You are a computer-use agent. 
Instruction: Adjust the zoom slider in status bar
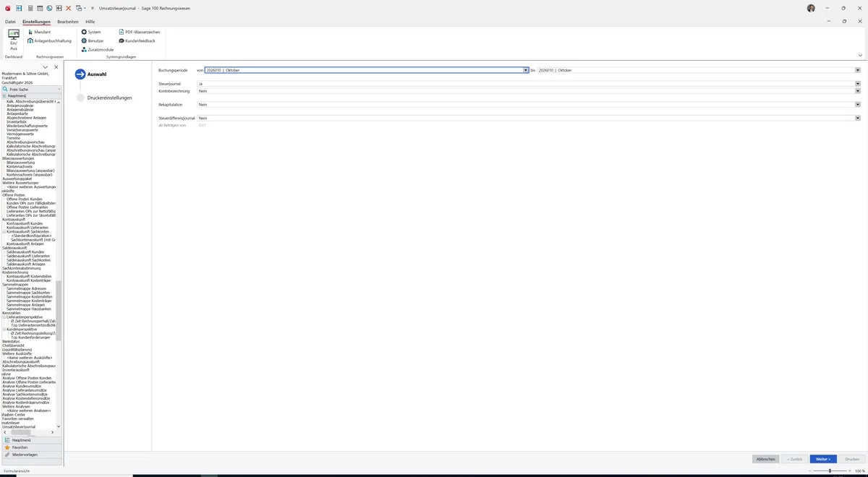[x=830, y=470]
